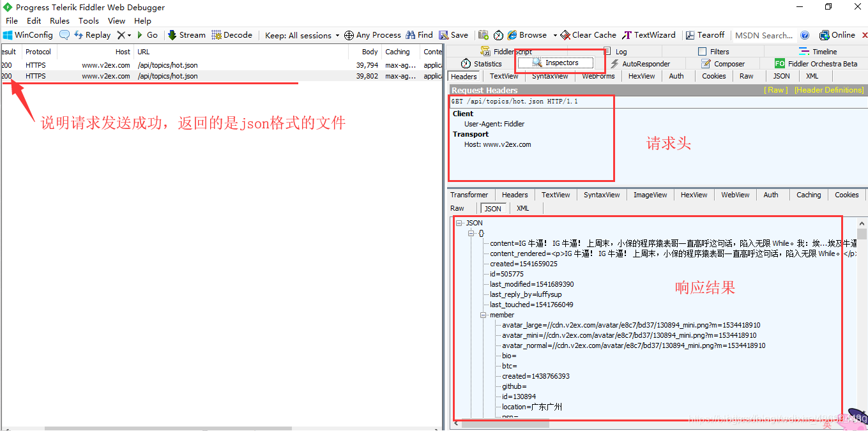Click the Remove sessions X icon
The image size is (868, 431).
coord(121,35)
